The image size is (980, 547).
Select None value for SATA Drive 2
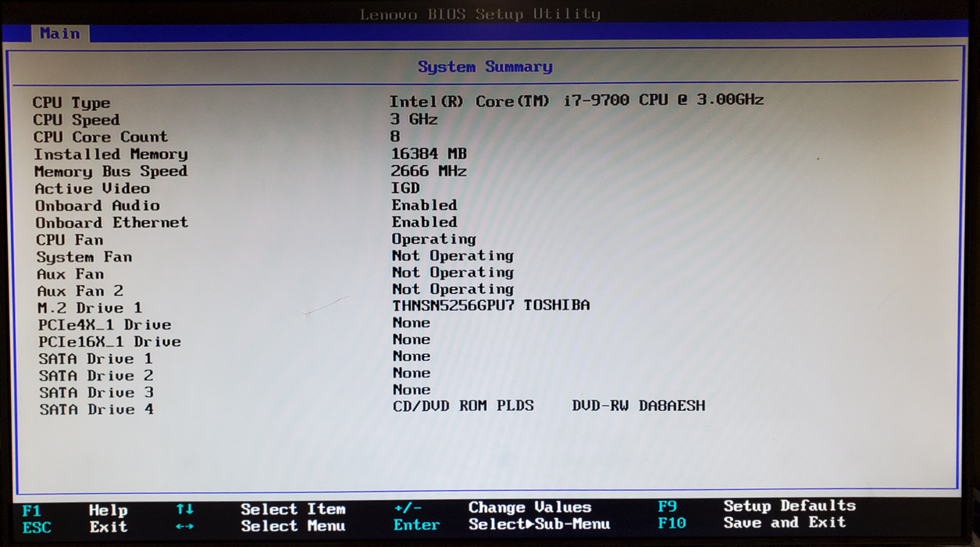412,373
